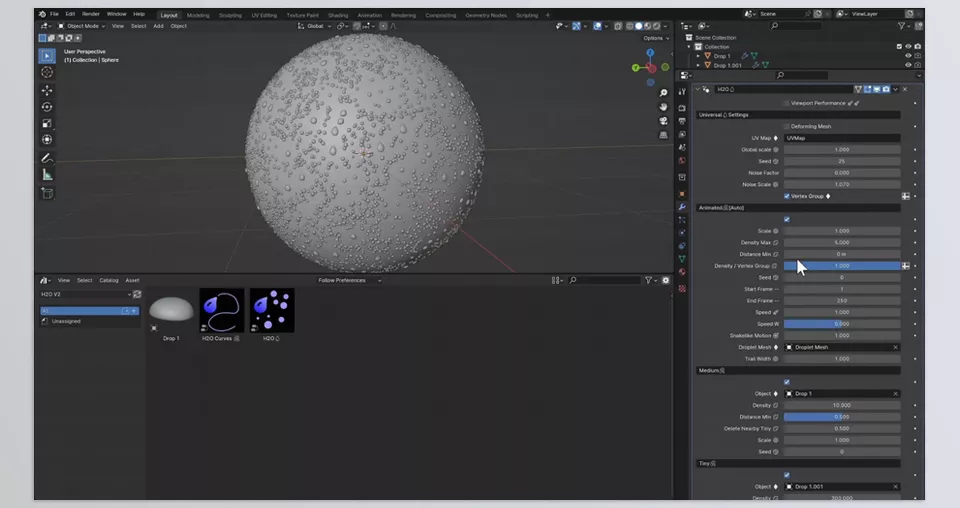Image resolution: width=960 pixels, height=508 pixels.
Task: Select the 3D Cursor tool
Action: 47,72
